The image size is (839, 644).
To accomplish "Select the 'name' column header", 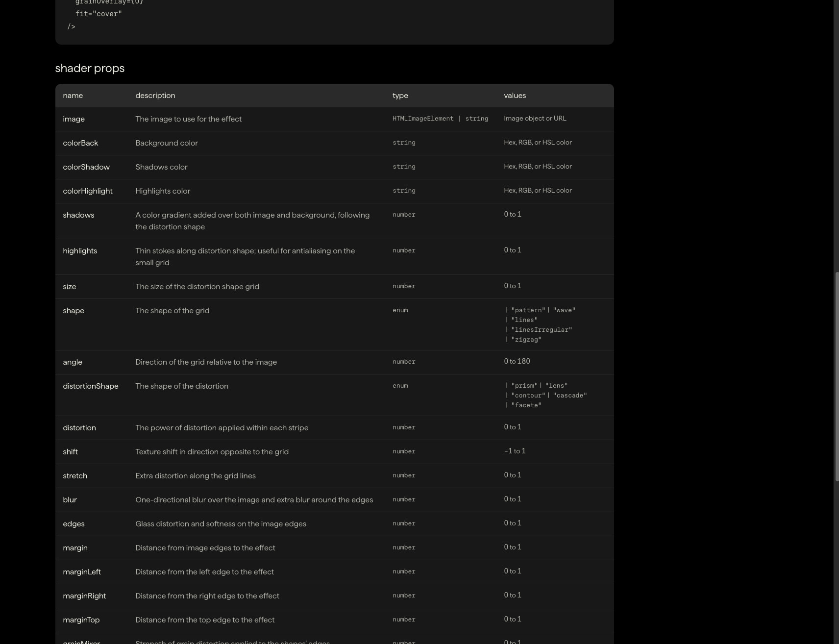I will [73, 96].
